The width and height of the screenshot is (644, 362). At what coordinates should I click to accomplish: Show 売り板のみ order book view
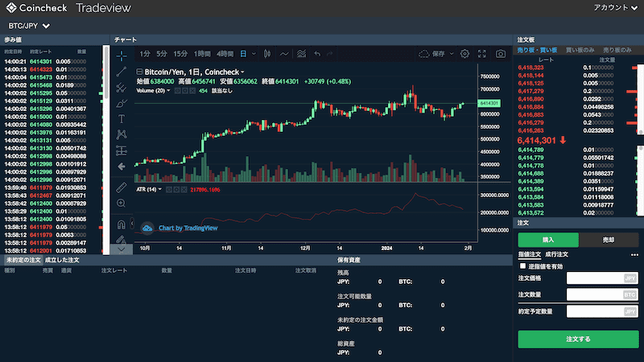(x=617, y=50)
